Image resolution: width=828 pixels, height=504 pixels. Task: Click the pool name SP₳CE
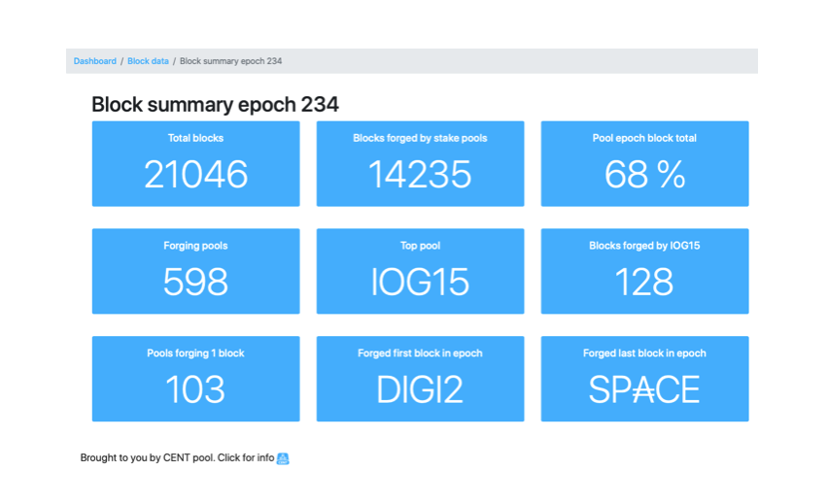[x=644, y=390]
